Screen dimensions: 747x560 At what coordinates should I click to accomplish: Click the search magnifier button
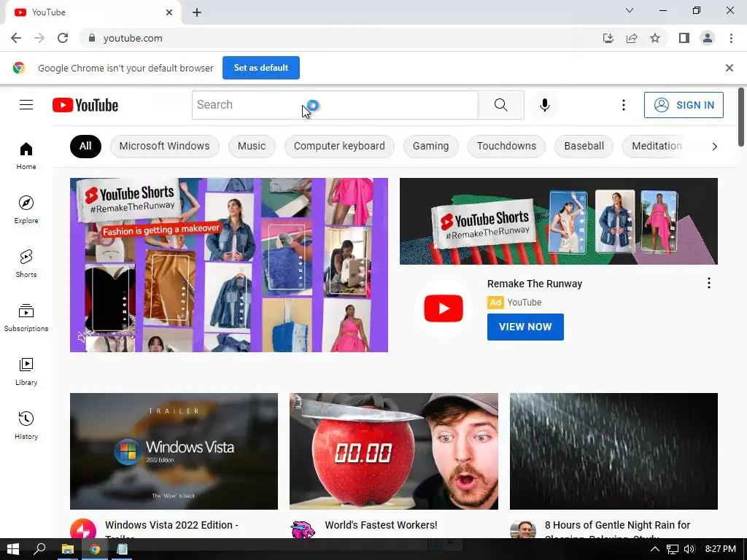point(500,105)
